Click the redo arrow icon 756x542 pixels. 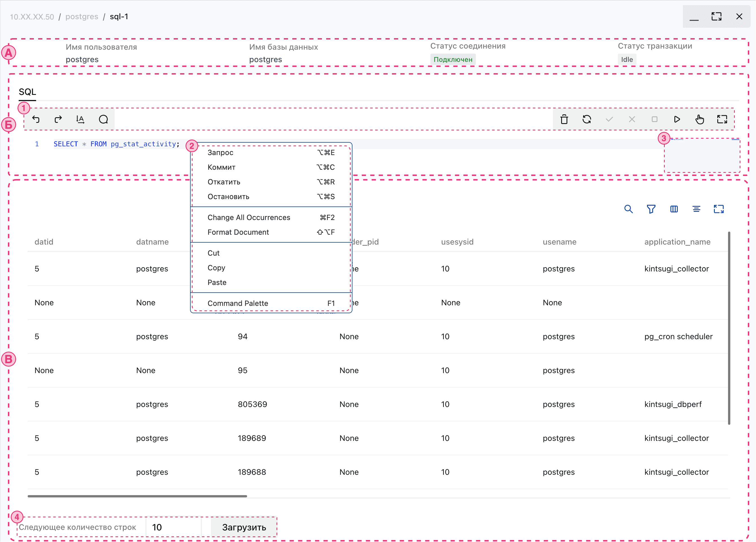pyautogui.click(x=58, y=119)
